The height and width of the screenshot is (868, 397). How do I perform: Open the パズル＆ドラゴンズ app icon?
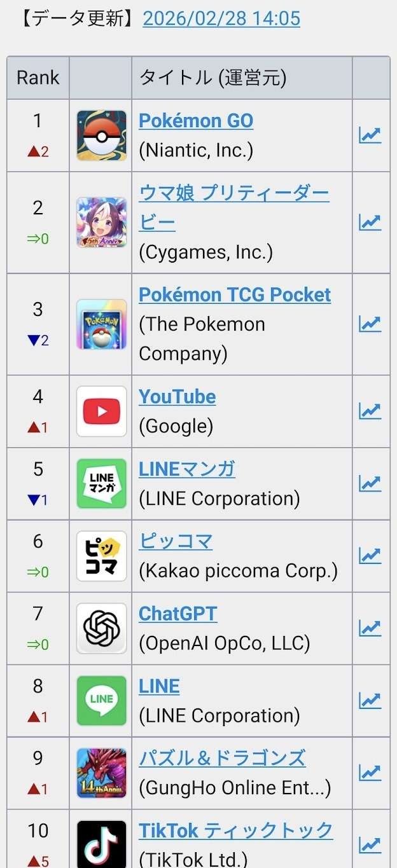(101, 773)
